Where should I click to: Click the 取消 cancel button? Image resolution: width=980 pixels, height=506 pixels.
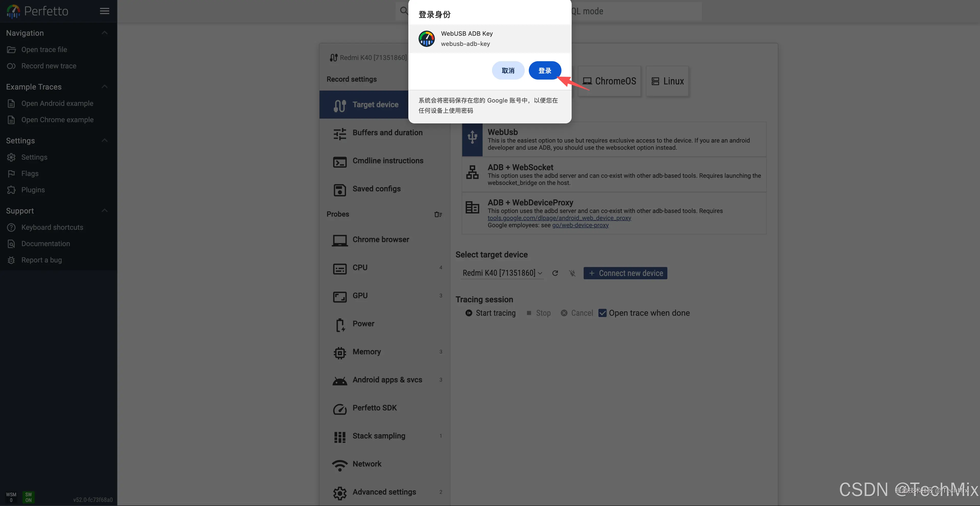[x=508, y=70]
